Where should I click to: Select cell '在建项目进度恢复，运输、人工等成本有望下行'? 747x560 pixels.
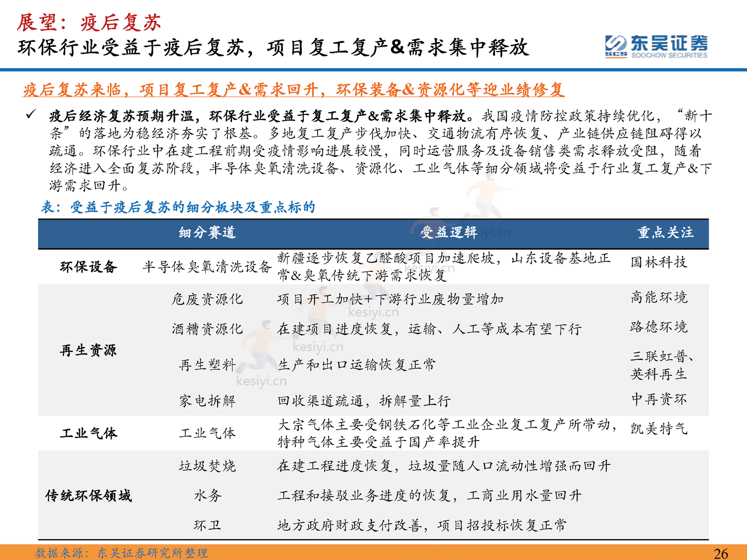click(429, 329)
